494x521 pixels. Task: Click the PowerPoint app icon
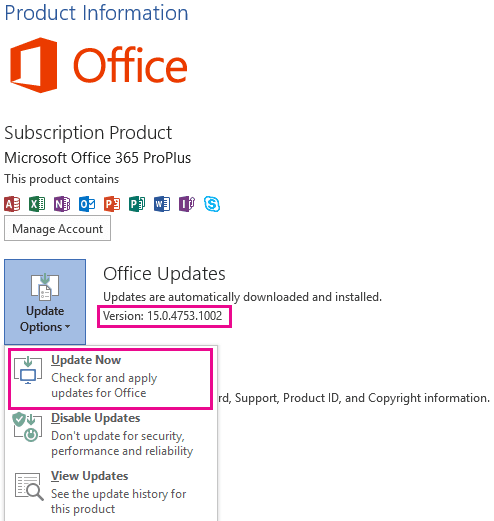112,204
